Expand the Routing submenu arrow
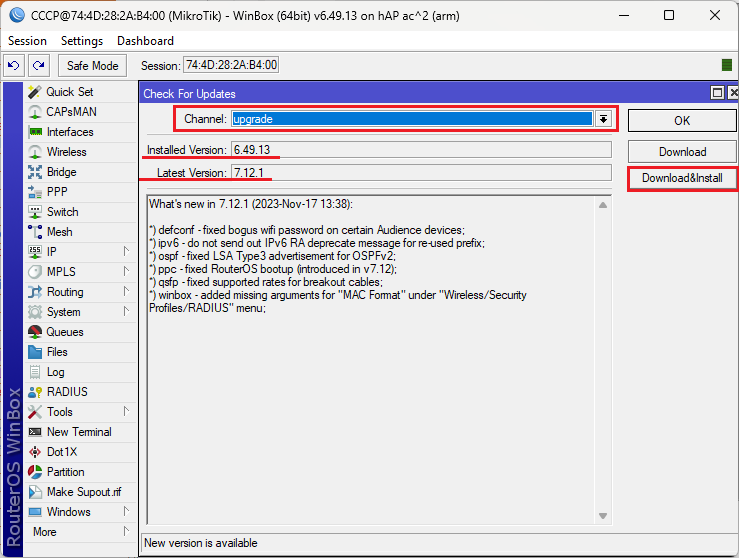Viewport: 739px width, 558px height. click(x=126, y=291)
